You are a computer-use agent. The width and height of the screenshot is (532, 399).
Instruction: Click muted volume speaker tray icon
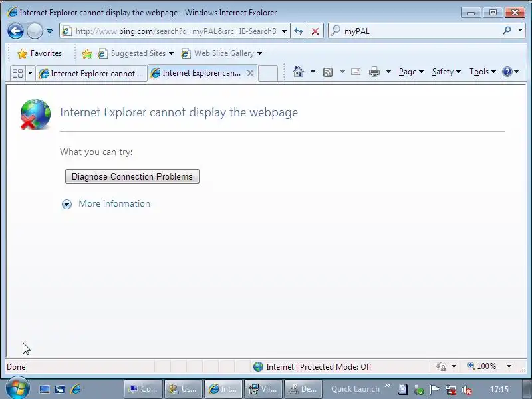(467, 390)
